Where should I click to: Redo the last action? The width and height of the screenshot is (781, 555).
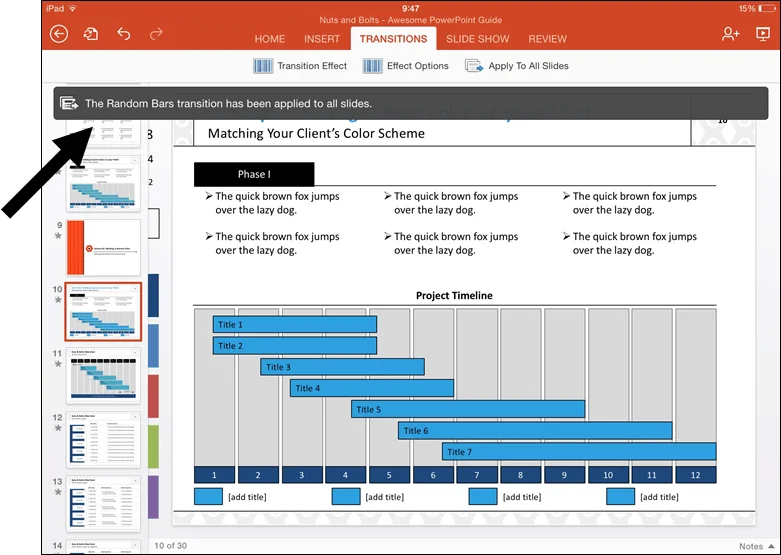(156, 34)
